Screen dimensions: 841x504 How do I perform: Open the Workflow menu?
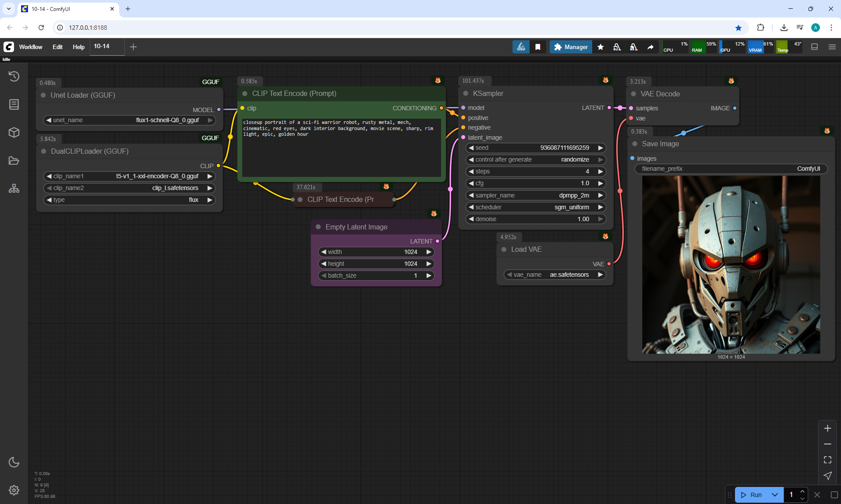[31, 47]
